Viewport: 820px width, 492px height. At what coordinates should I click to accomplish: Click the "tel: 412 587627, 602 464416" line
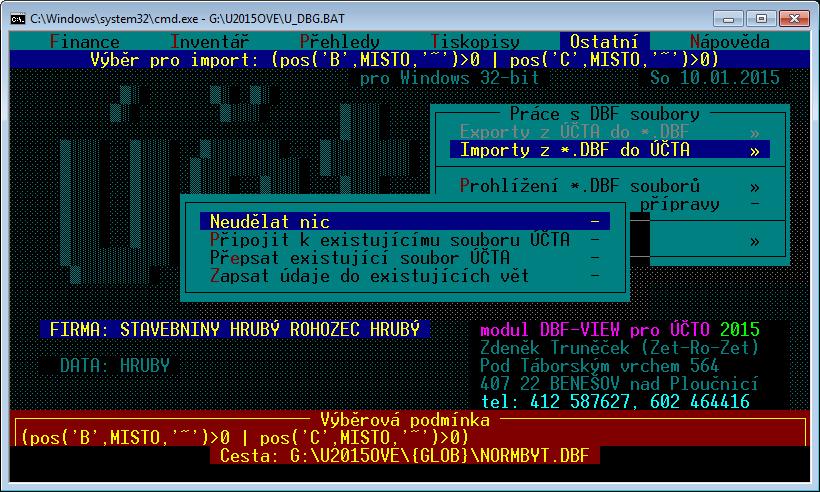[x=615, y=402]
